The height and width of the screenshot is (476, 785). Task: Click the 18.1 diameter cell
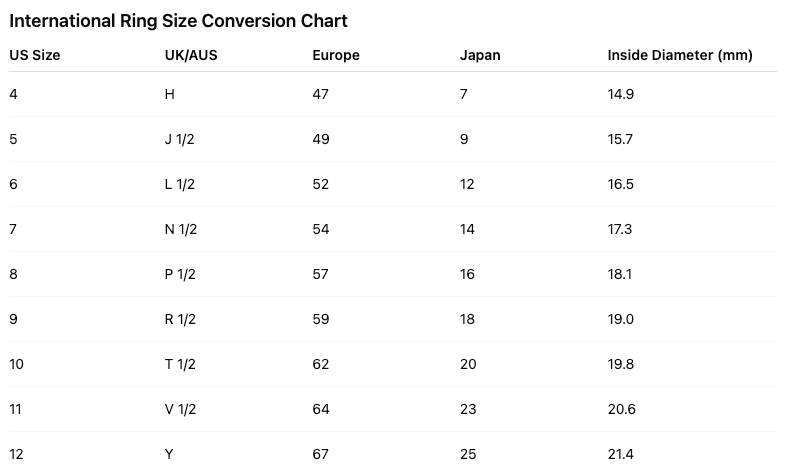620,274
